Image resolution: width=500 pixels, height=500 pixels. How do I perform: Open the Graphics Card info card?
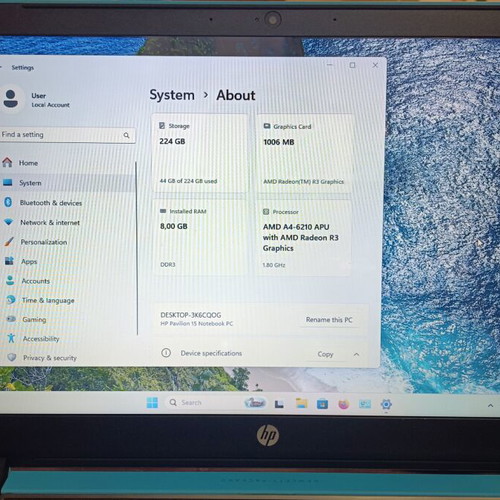[x=304, y=154]
